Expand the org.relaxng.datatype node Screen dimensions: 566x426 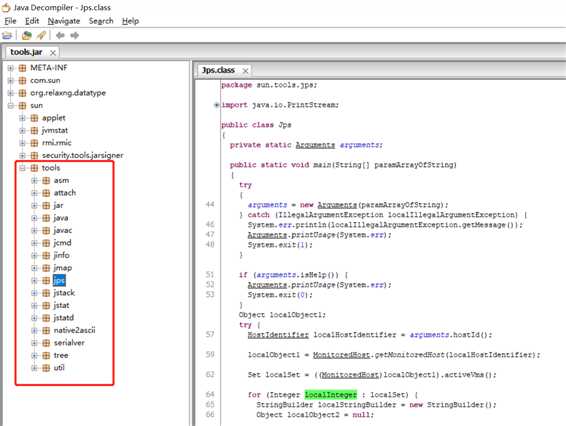point(11,93)
